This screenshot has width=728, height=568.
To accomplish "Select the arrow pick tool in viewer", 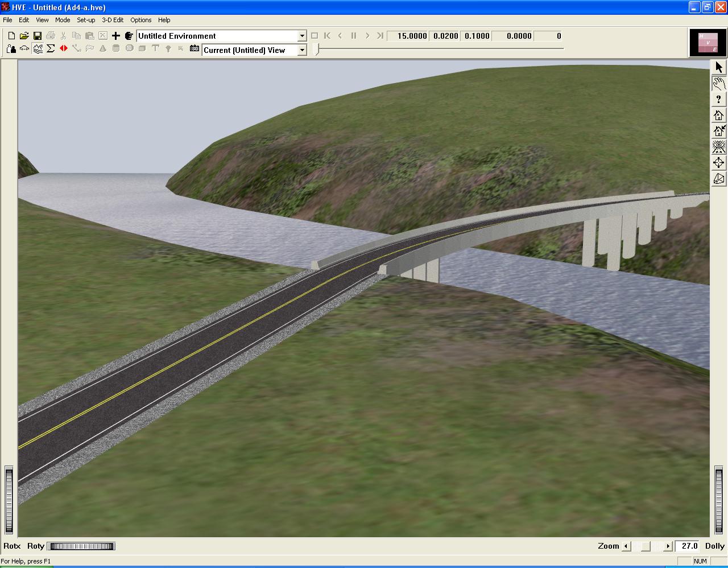I will 719,67.
